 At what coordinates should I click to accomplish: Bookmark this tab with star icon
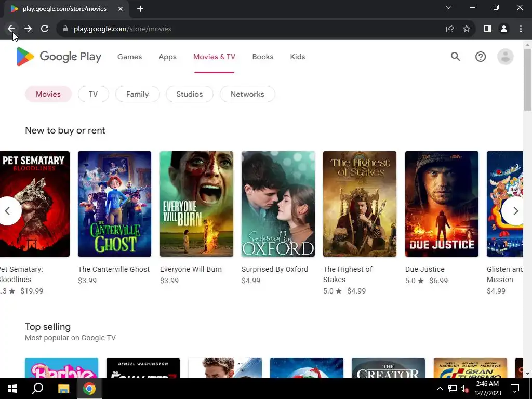[467, 29]
